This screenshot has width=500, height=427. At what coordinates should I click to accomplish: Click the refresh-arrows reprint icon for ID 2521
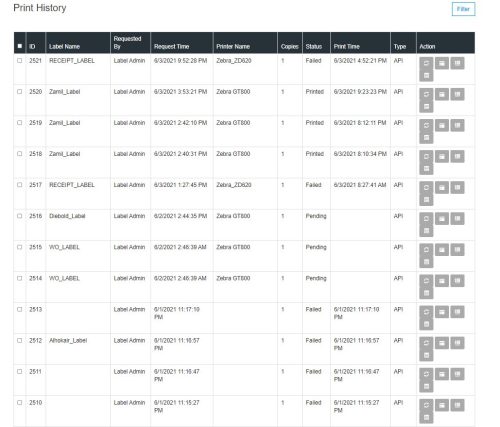[426, 63]
